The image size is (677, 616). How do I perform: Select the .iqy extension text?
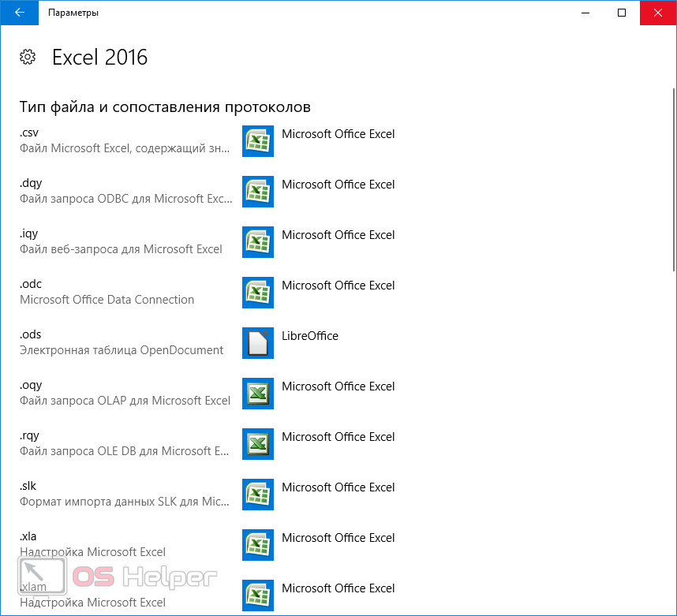29,234
